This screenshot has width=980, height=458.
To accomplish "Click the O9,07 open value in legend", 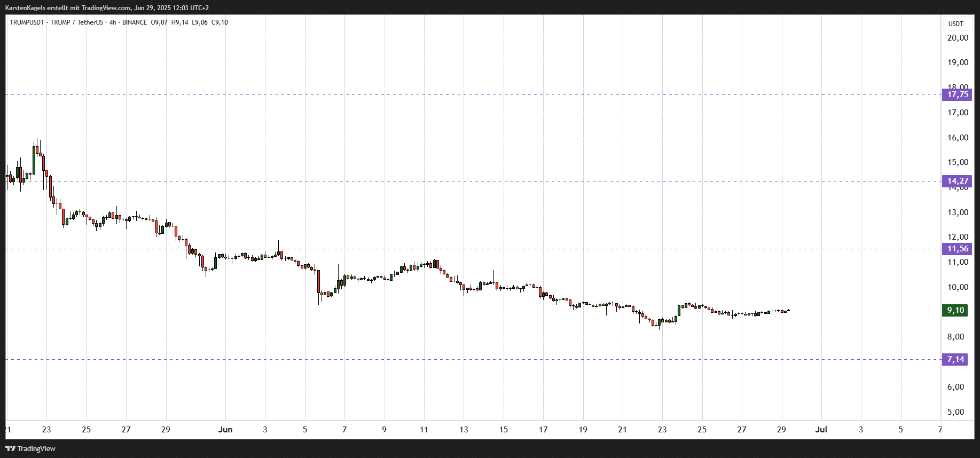I will pyautogui.click(x=159, y=22).
